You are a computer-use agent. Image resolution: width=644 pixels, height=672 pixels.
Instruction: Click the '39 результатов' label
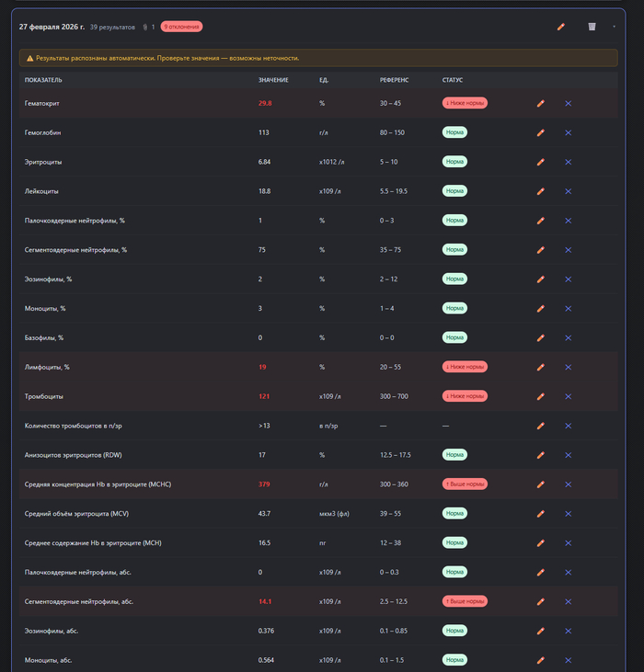click(112, 28)
